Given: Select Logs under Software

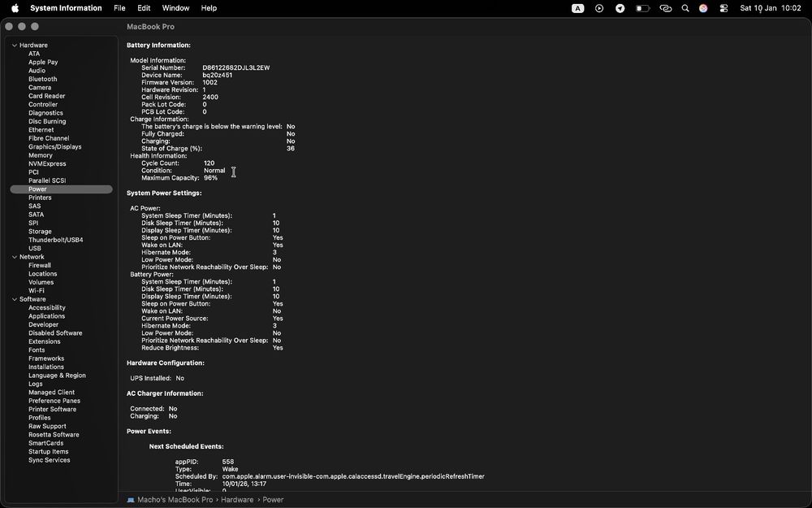Looking at the screenshot, I should coord(35,384).
